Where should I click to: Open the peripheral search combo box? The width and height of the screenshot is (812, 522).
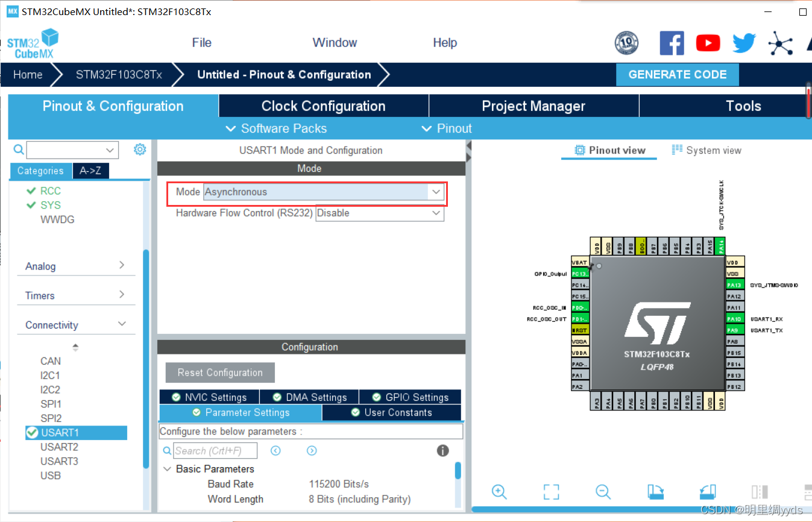click(x=72, y=149)
